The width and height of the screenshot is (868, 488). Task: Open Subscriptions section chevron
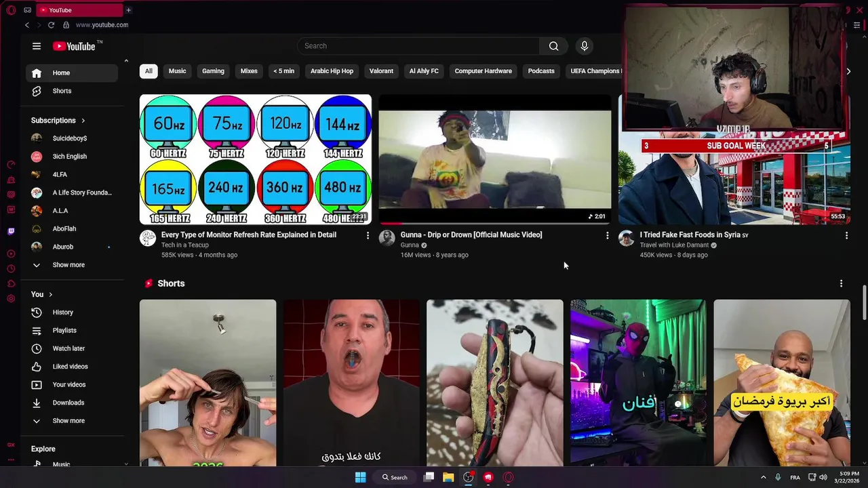83,121
